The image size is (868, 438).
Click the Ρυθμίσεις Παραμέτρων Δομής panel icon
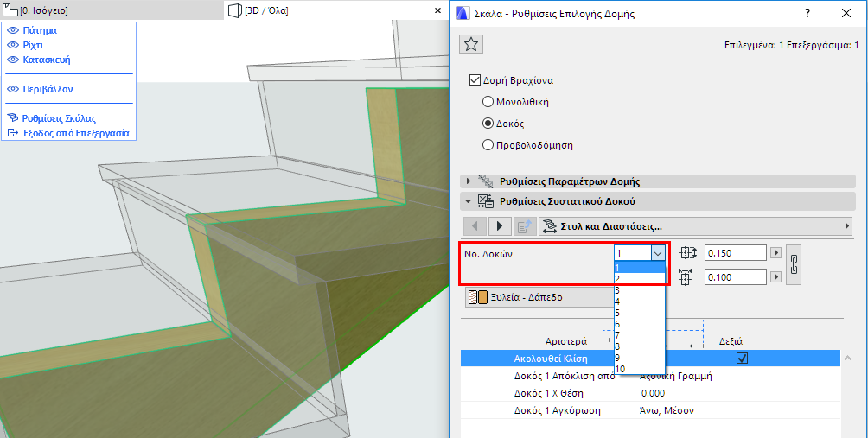(x=486, y=181)
